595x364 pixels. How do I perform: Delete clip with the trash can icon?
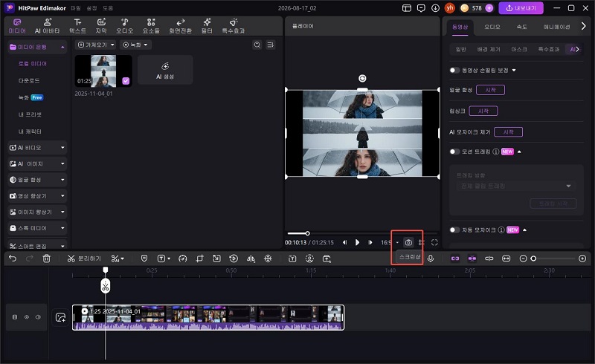pos(46,259)
